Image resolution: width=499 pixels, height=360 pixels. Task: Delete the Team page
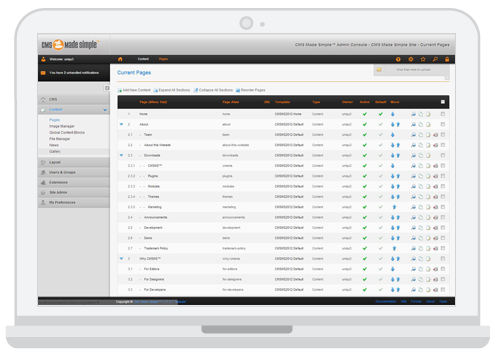(x=436, y=135)
